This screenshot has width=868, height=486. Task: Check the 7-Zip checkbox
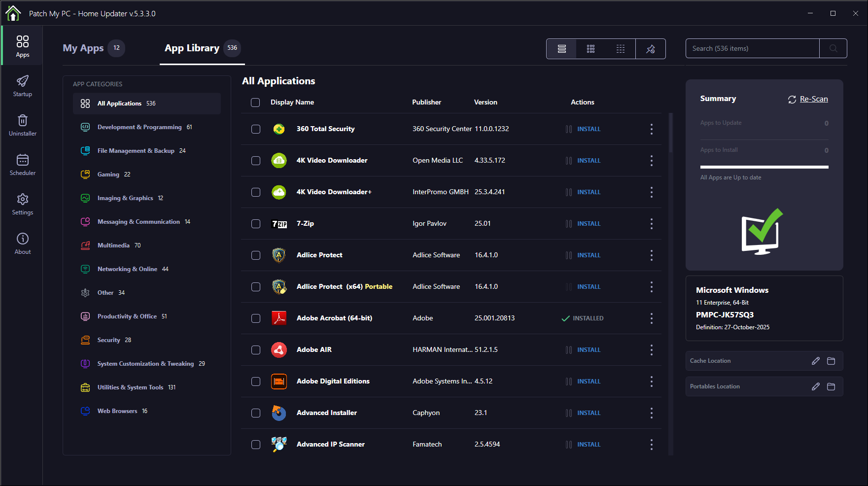point(256,224)
